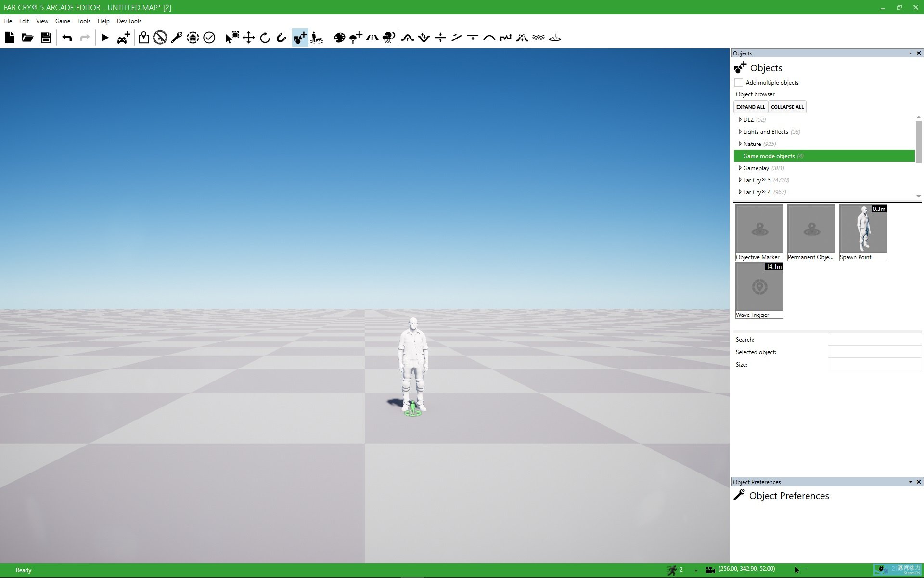The height and width of the screenshot is (578, 924).
Task: Activate the Rotate tool icon
Action: click(265, 38)
